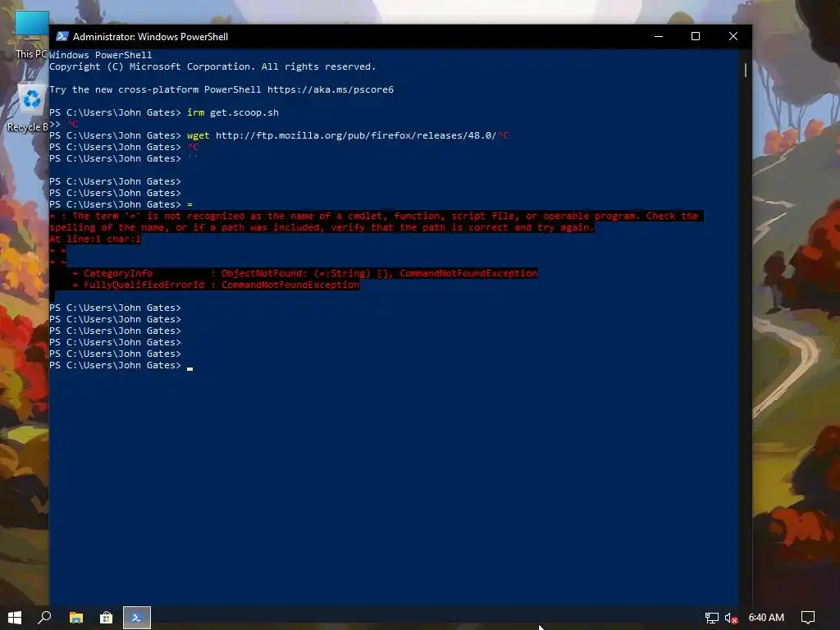Click the PowerShell vertical scrollbar thumb

pyautogui.click(x=745, y=70)
